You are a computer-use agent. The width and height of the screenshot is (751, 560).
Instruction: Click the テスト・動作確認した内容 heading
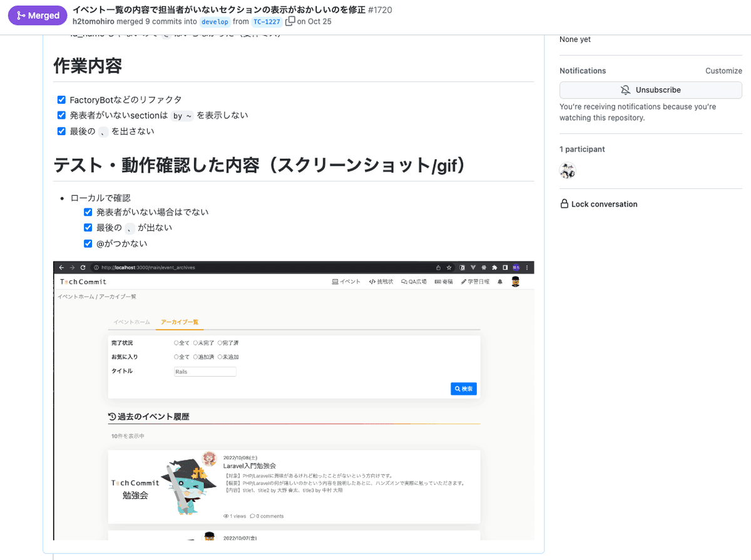pyautogui.click(x=260, y=165)
